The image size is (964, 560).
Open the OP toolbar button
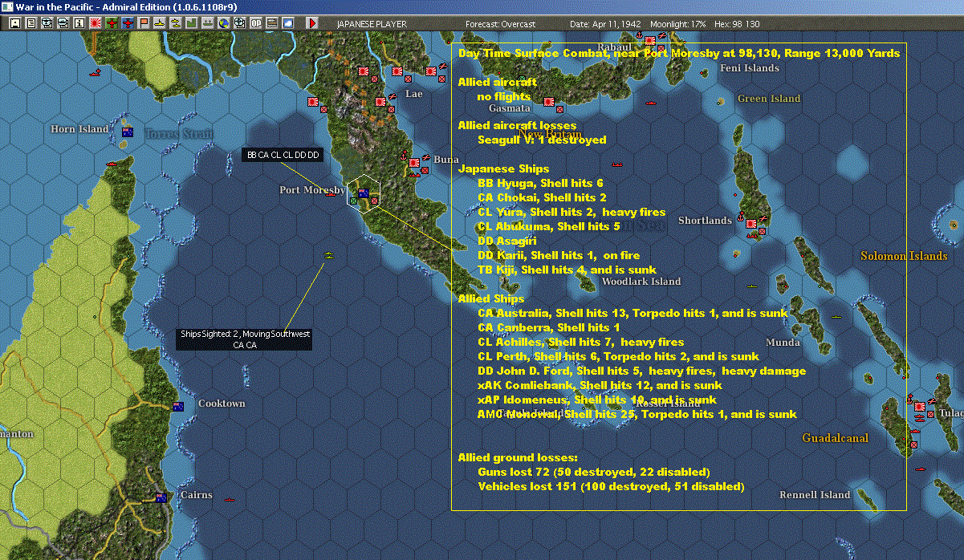pos(255,23)
